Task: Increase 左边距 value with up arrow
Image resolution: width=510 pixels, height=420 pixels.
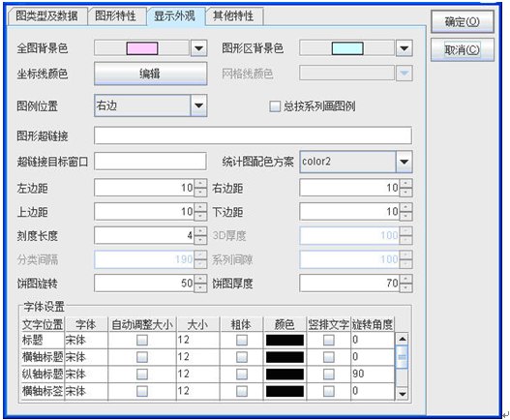Action: pos(200,184)
